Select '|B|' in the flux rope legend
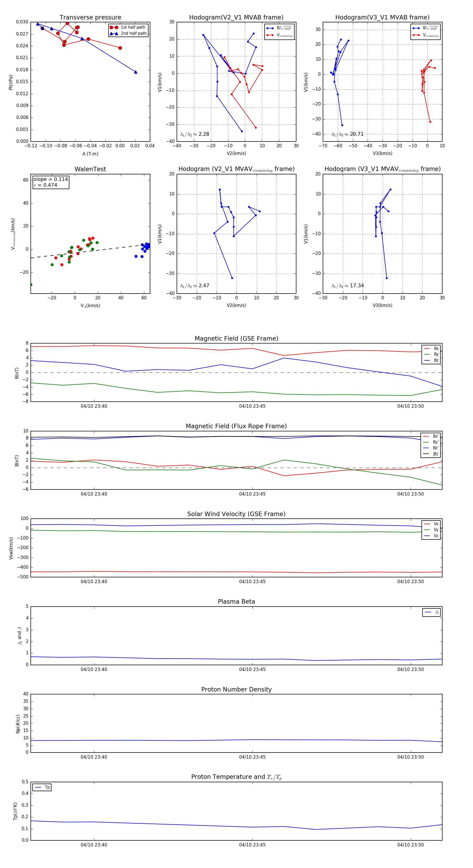This screenshot has width=473, height=868. [x=431, y=454]
